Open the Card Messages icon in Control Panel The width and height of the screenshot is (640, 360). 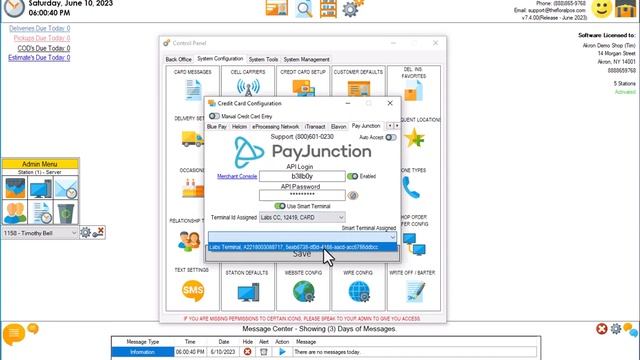click(193, 89)
